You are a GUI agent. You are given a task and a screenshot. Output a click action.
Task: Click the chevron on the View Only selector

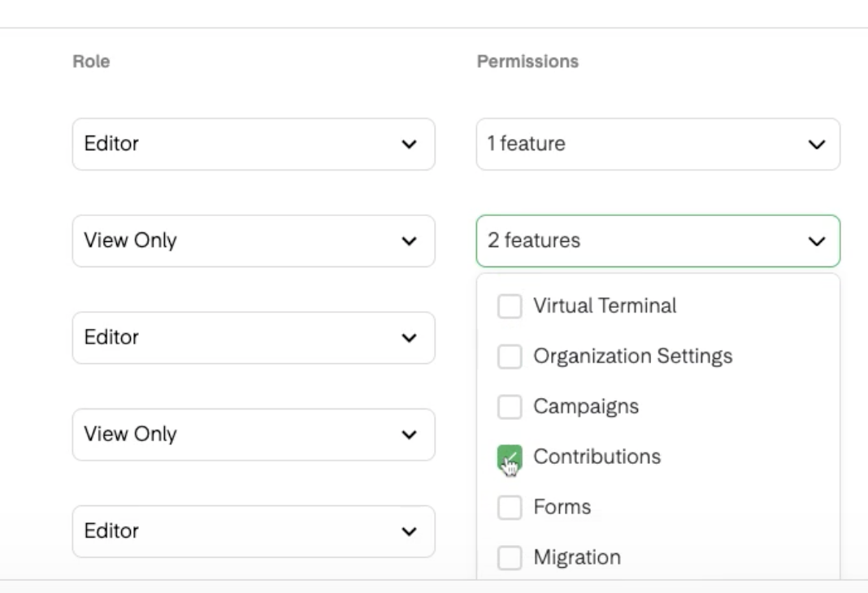[409, 240]
